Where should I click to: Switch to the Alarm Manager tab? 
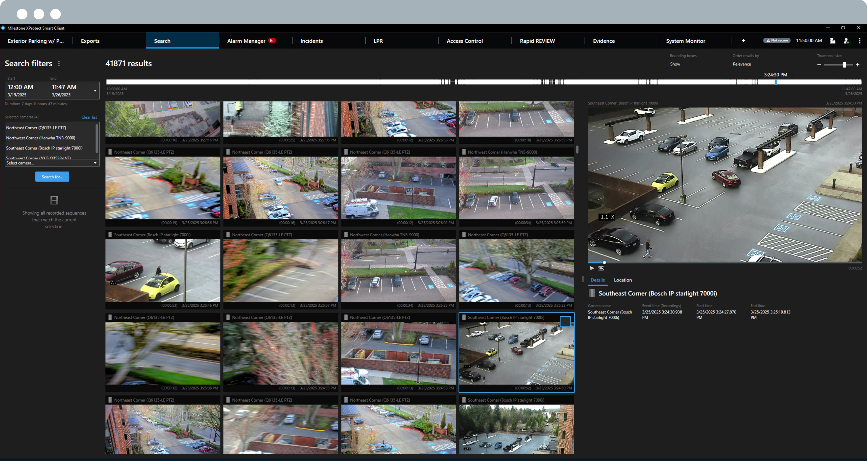point(246,41)
